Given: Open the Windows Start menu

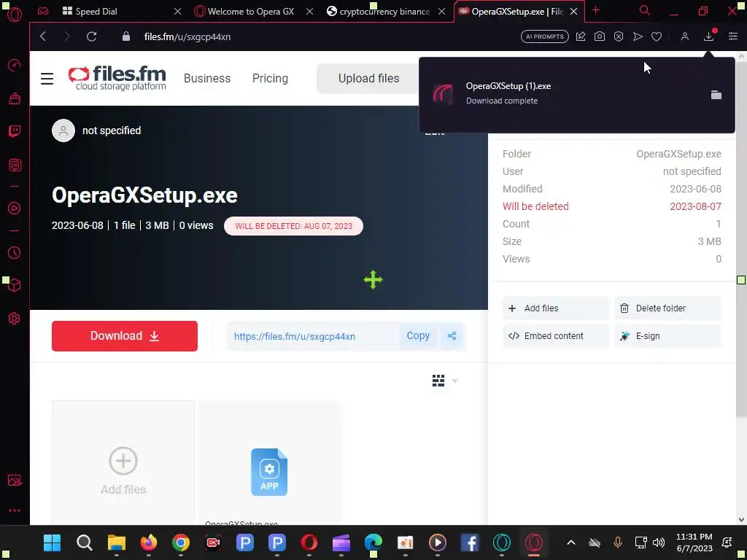Looking at the screenshot, I should click(52, 542).
